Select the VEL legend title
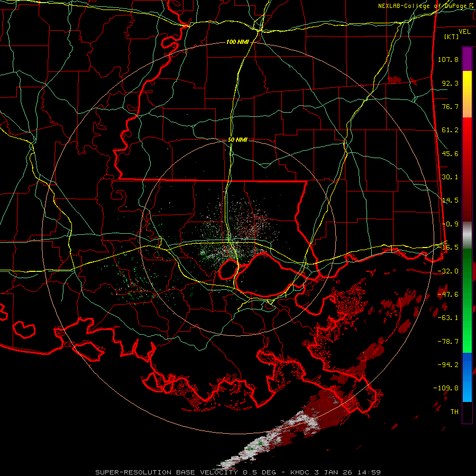This screenshot has height=476, width=476. point(464,32)
